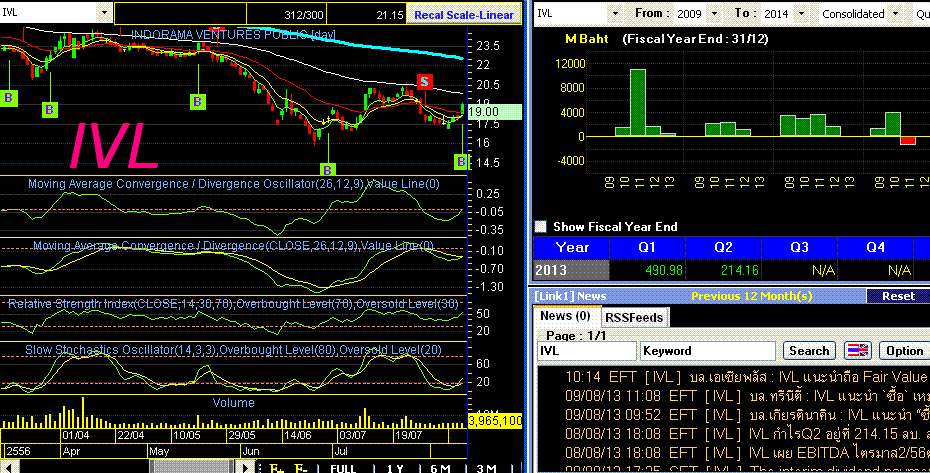Click the Page: 1/1 indicator
The image size is (930, 473).
click(575, 335)
